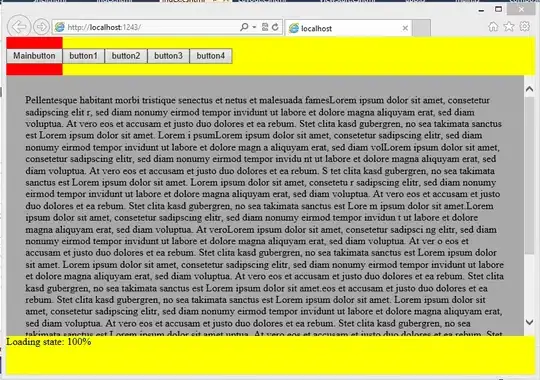Open Favorites with the star icon
Viewport: 540px width, 380px height.
click(x=509, y=27)
